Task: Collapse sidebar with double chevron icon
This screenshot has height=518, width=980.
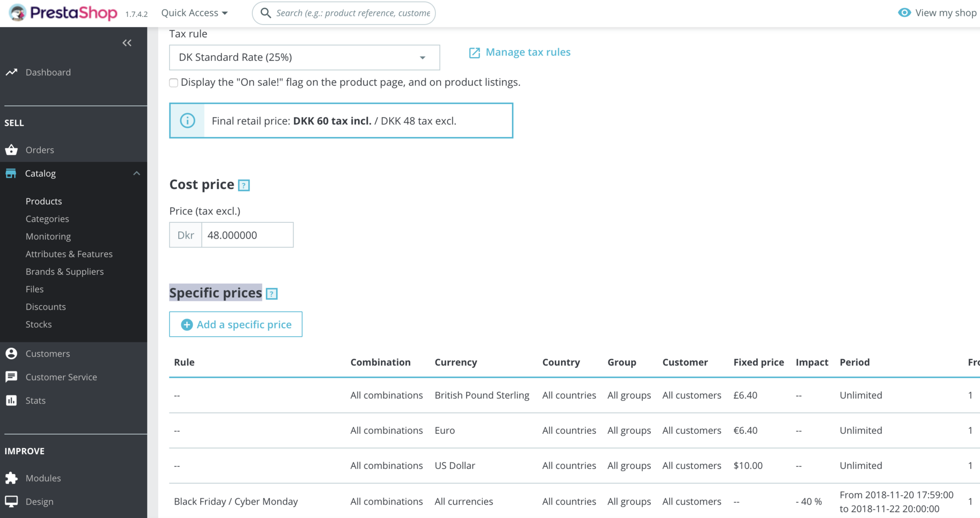Action: 127,43
